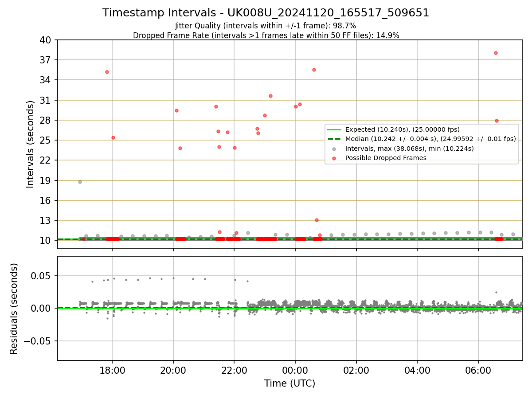The width and height of the screenshot is (532, 399).
Task: Click the x-axis tick label "04:00"
Action: pyautogui.click(x=417, y=370)
